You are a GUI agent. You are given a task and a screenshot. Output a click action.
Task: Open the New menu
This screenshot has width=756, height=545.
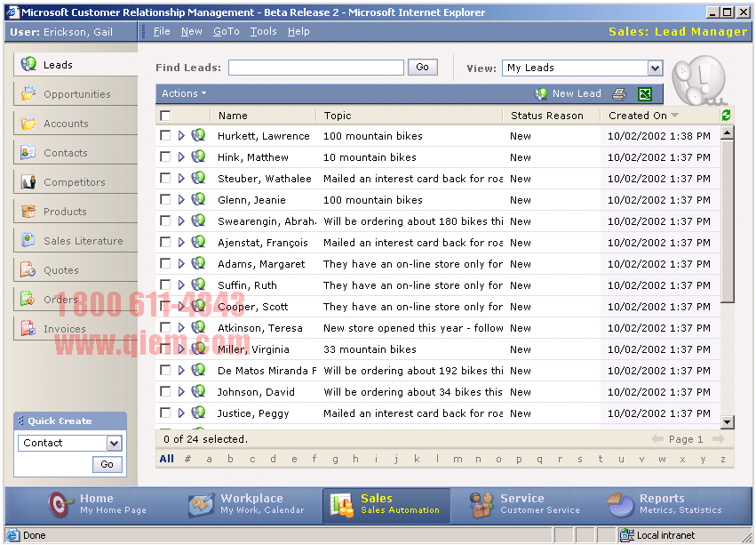[191, 31]
